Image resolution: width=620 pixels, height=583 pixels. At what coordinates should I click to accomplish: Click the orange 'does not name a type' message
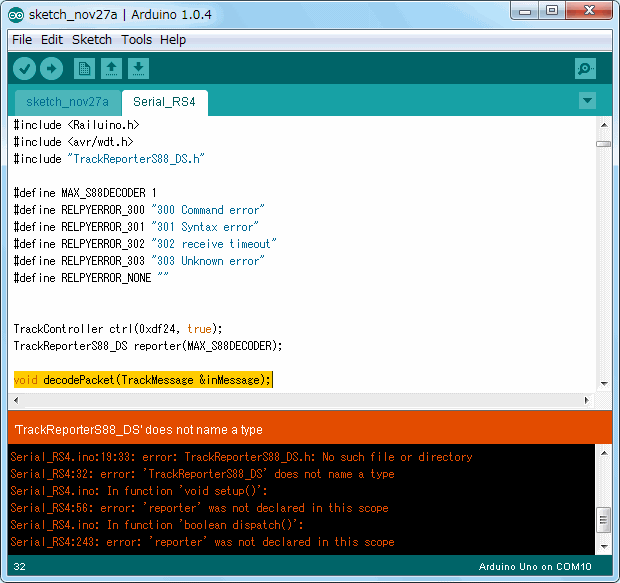(x=138, y=430)
